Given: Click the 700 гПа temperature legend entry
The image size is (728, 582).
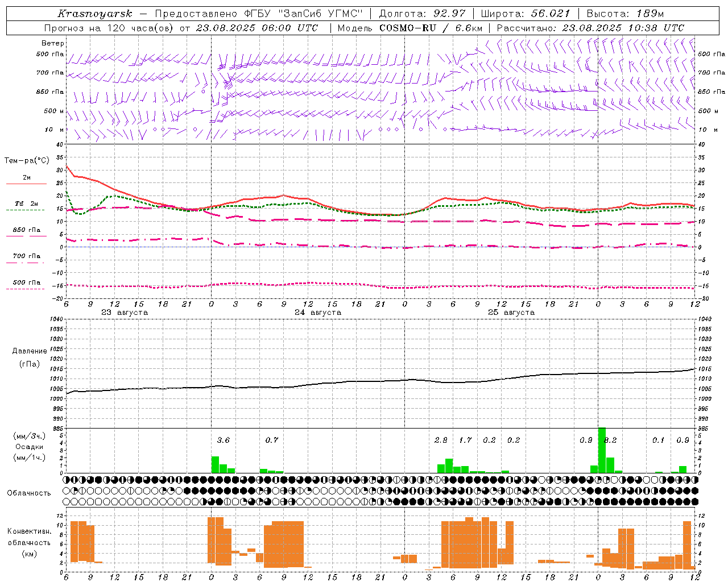Looking at the screenshot, I should pyautogui.click(x=27, y=256).
